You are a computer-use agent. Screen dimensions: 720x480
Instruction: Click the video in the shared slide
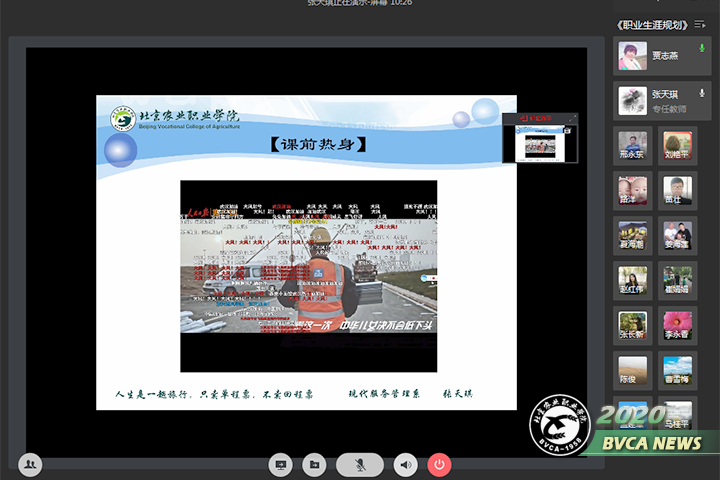(308, 276)
